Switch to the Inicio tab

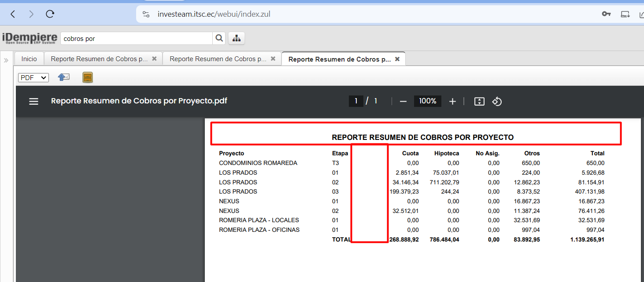[29, 59]
